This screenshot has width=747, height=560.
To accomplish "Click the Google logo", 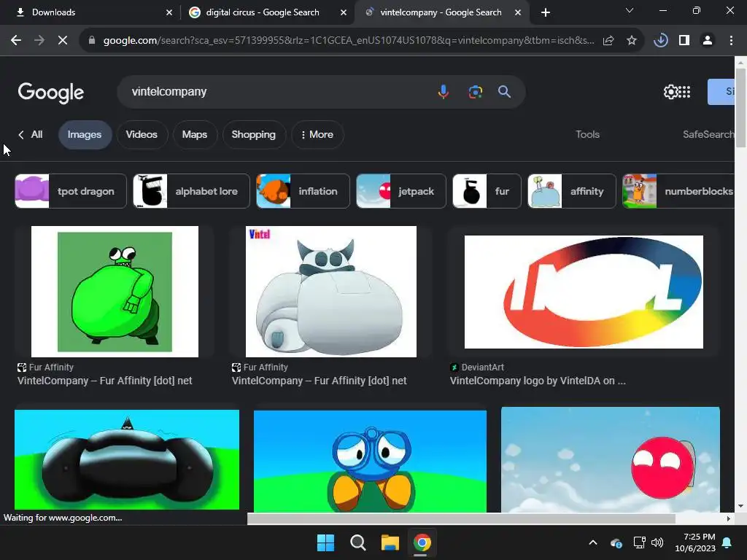I will coord(51,93).
